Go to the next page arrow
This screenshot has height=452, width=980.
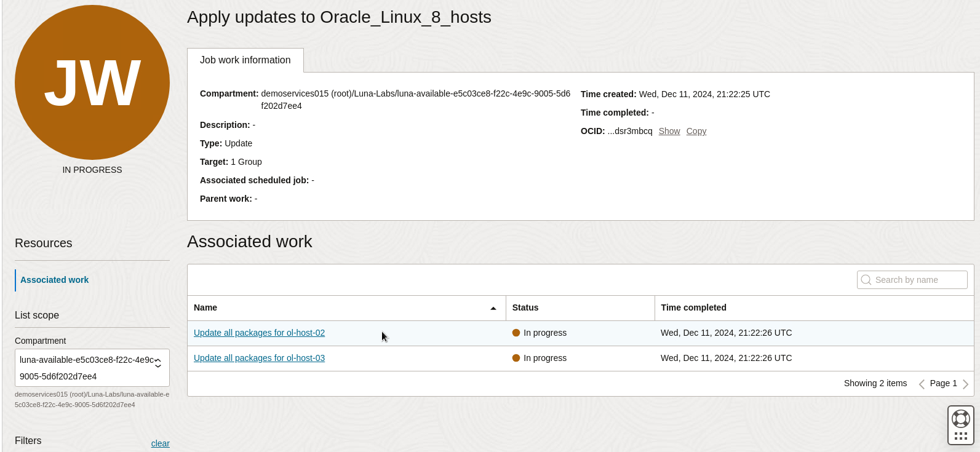tap(965, 384)
